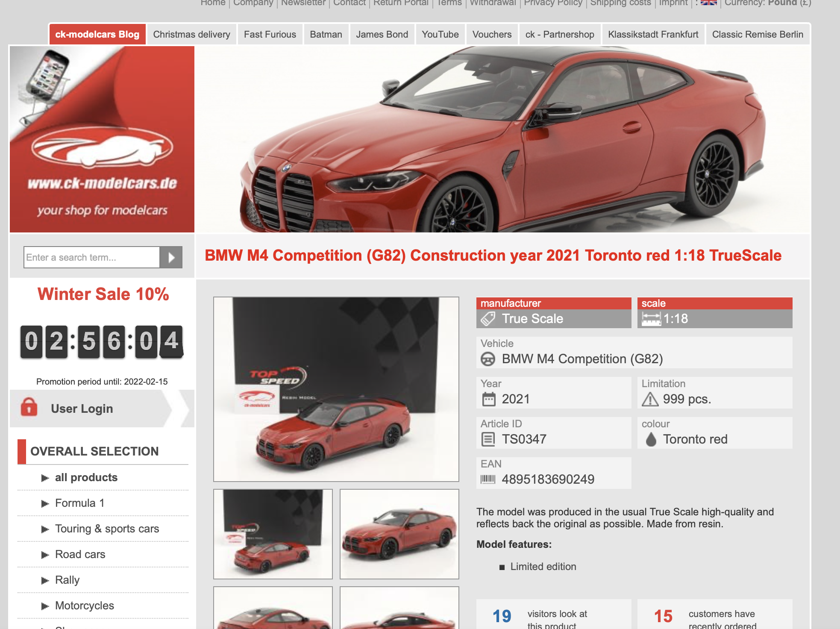This screenshot has width=840, height=629.
Task: Open the thumbnail of car with black box
Action: click(x=273, y=534)
